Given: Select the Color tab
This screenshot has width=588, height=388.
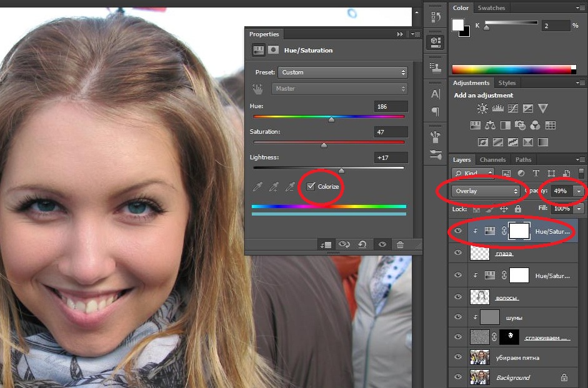Looking at the screenshot, I should 461,8.
